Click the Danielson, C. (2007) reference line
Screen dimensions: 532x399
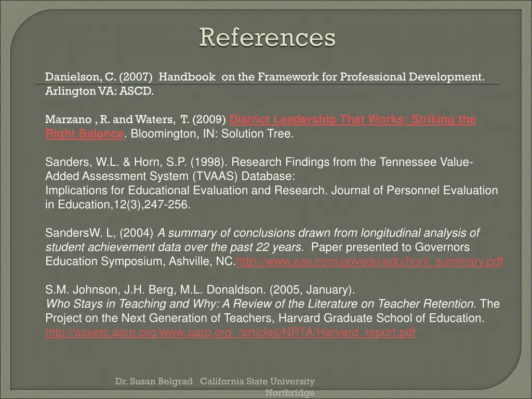(264, 77)
